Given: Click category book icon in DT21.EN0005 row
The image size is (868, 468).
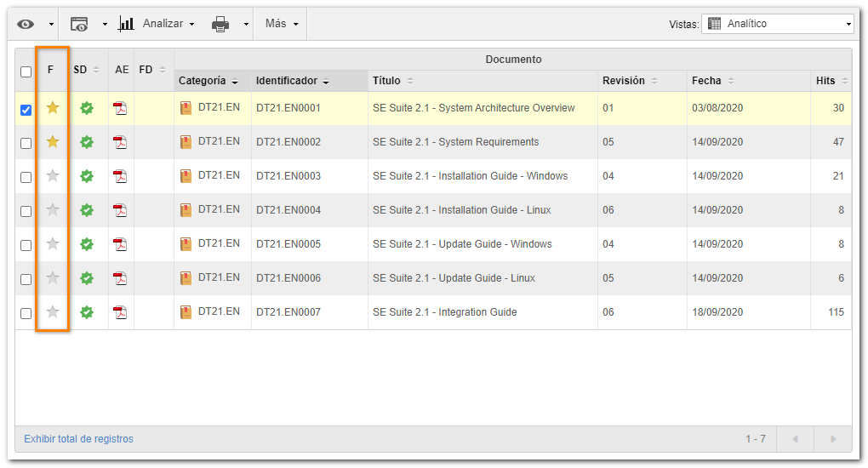Looking at the screenshot, I should coord(186,244).
